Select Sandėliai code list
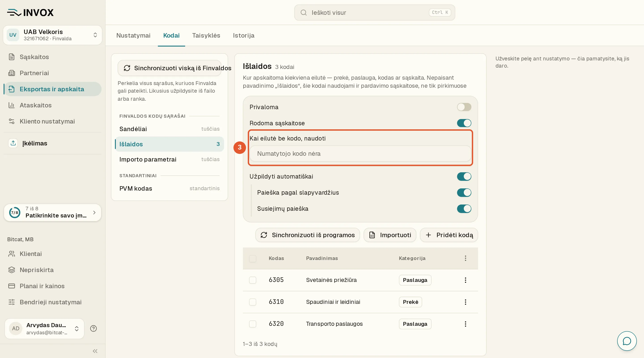644x358 pixels. click(x=169, y=129)
